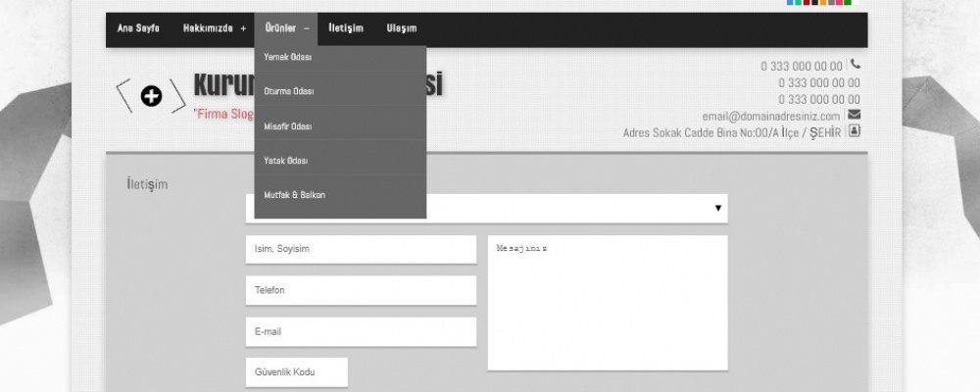Choose Mutfak & Balkon submenu entry
This screenshot has height=392, width=980.
point(294,195)
